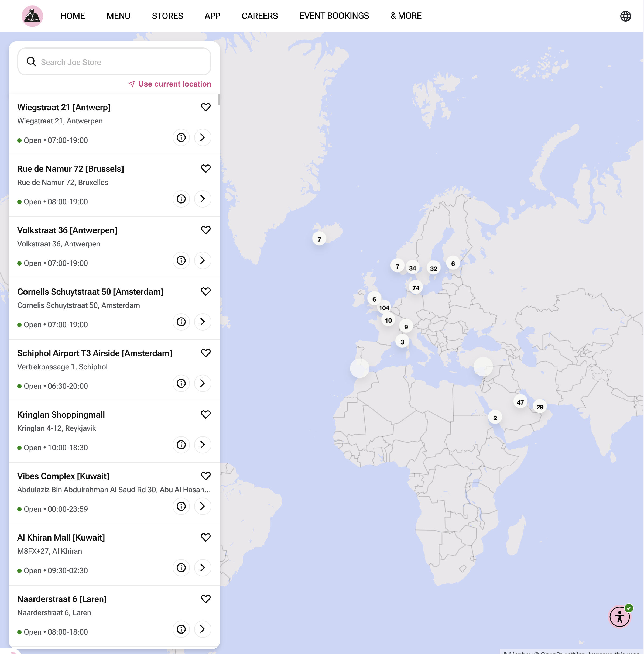The width and height of the screenshot is (644, 654).
Task: Select the 2 cluster marker on map
Action: [x=495, y=418]
